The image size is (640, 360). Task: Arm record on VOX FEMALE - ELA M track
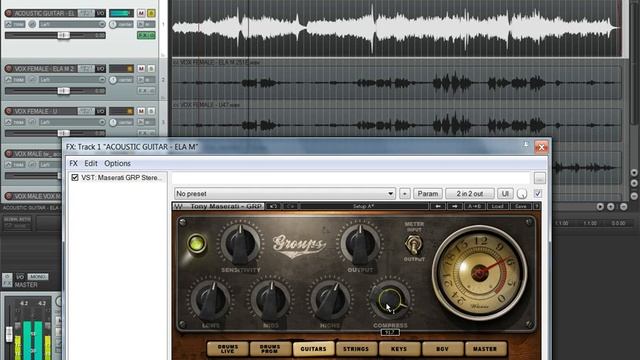[9, 69]
